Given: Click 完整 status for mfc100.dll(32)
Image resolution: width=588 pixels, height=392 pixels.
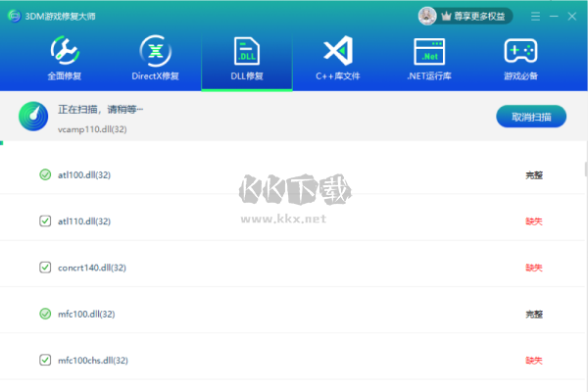Looking at the screenshot, I should point(534,315).
